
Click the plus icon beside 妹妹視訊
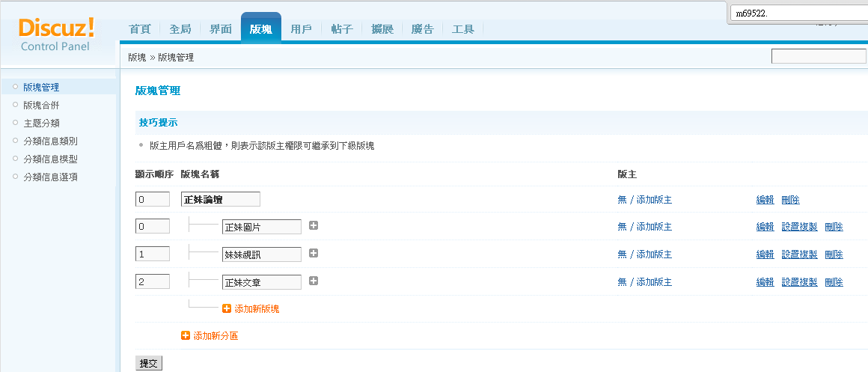[314, 254]
